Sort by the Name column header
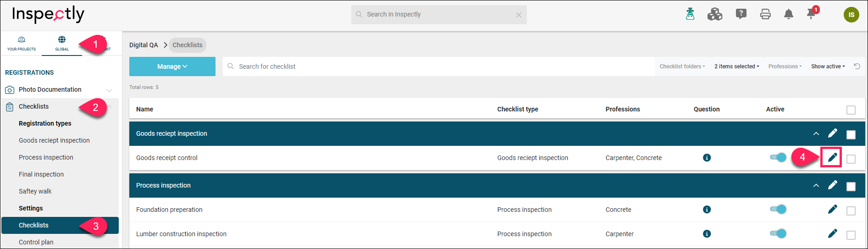 144,109
